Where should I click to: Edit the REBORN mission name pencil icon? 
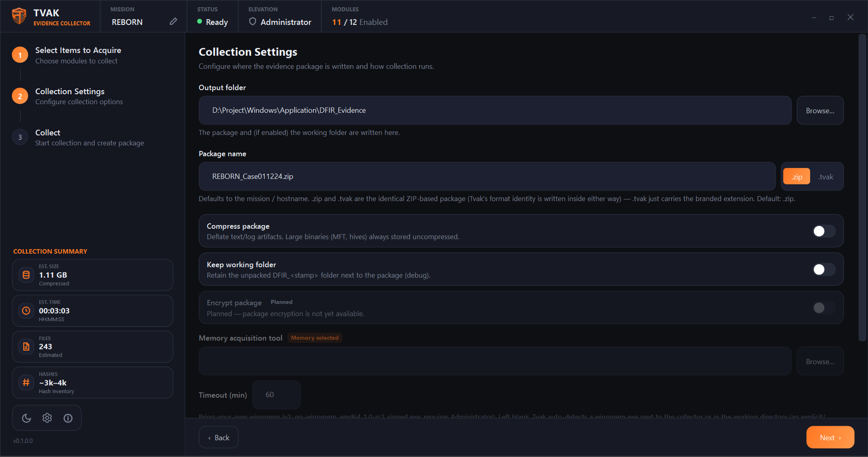pos(173,21)
